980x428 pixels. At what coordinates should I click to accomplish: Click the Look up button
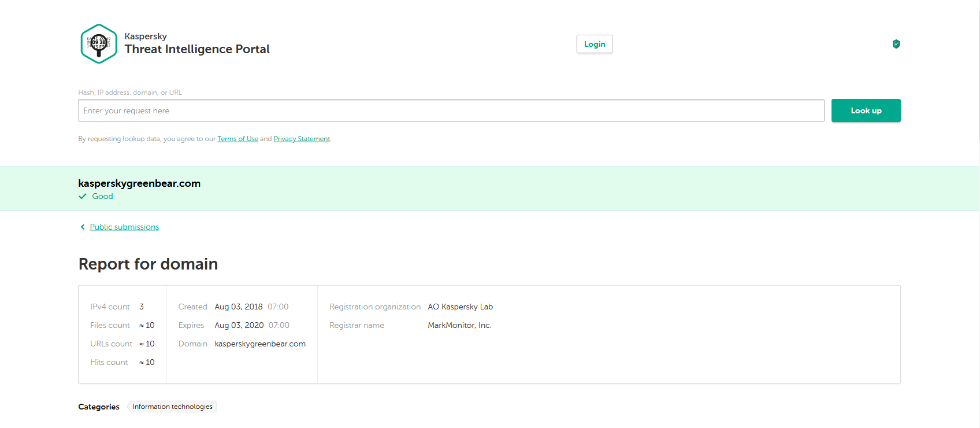coord(866,110)
